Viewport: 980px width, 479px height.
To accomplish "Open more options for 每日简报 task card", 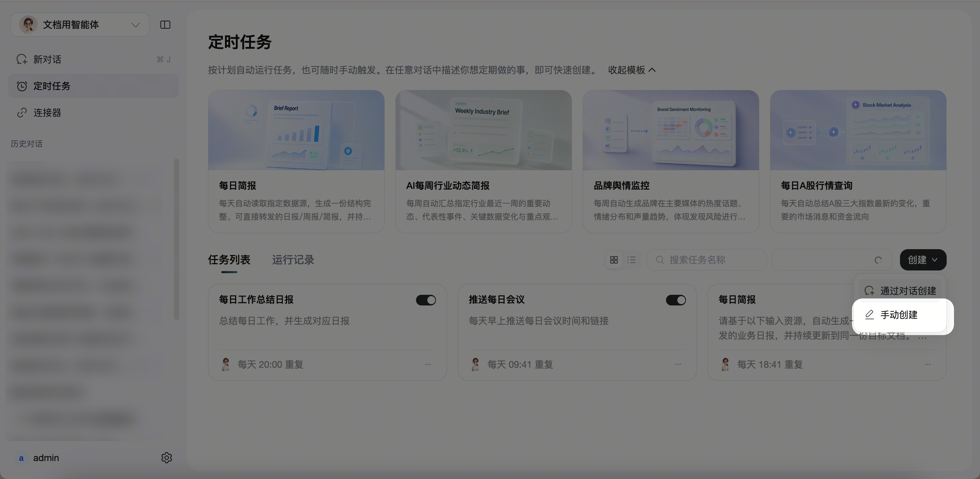I will (927, 364).
